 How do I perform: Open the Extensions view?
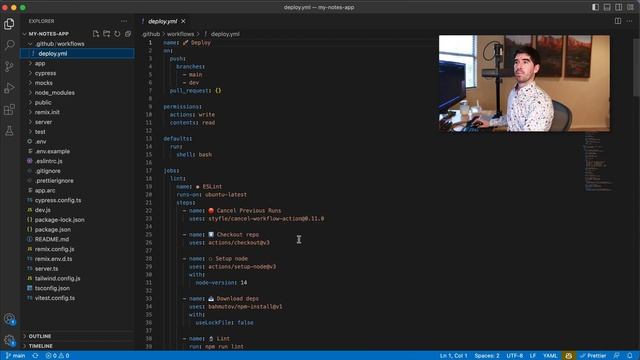pos(9,109)
